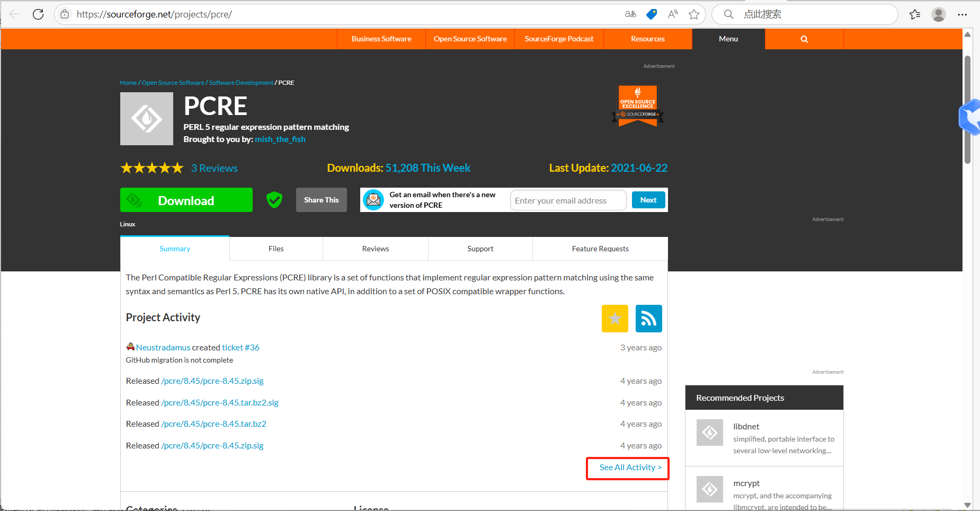Viewport: 980px width, 511px height.
Task: Switch to the Summary tab
Action: [175, 249]
